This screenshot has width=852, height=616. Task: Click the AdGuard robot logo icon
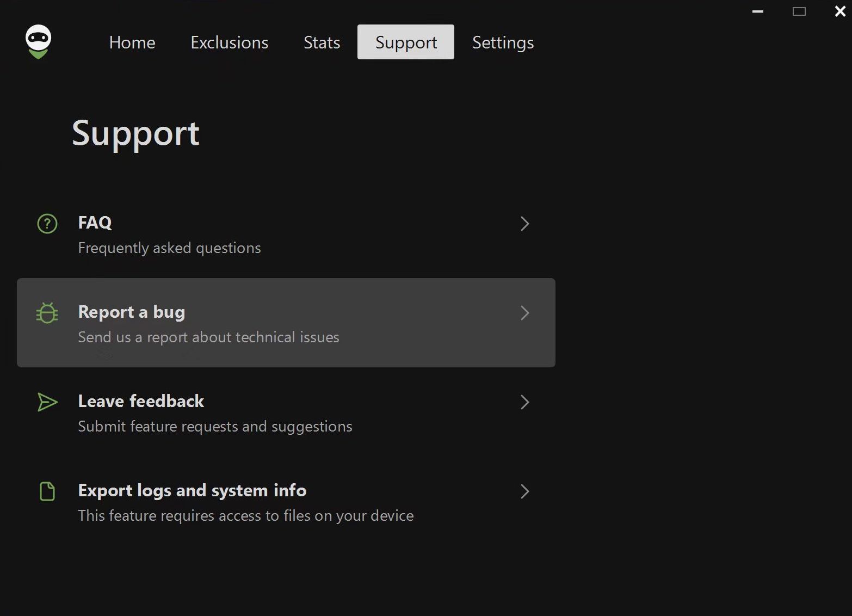38,42
